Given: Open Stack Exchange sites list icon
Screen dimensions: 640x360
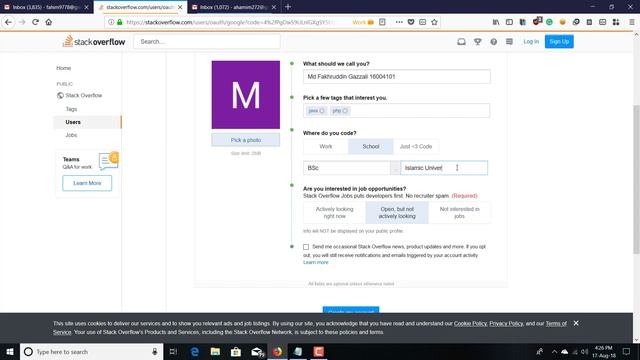Looking at the screenshot, I should coord(509,42).
